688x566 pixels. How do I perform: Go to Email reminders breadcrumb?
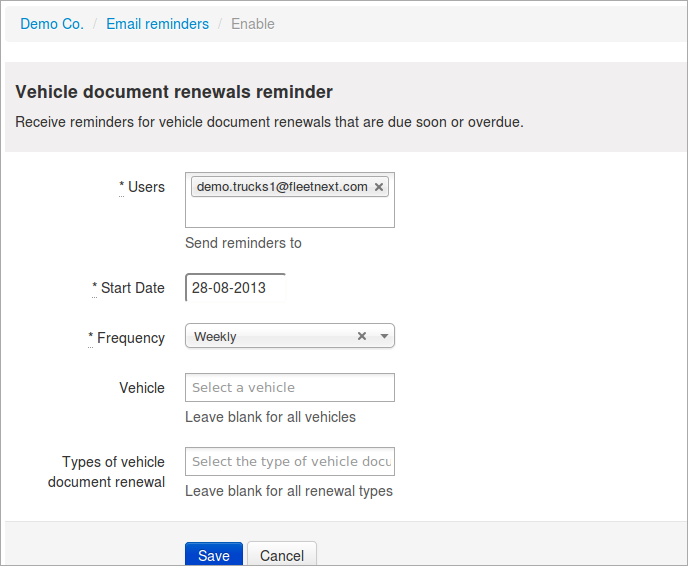pos(158,24)
